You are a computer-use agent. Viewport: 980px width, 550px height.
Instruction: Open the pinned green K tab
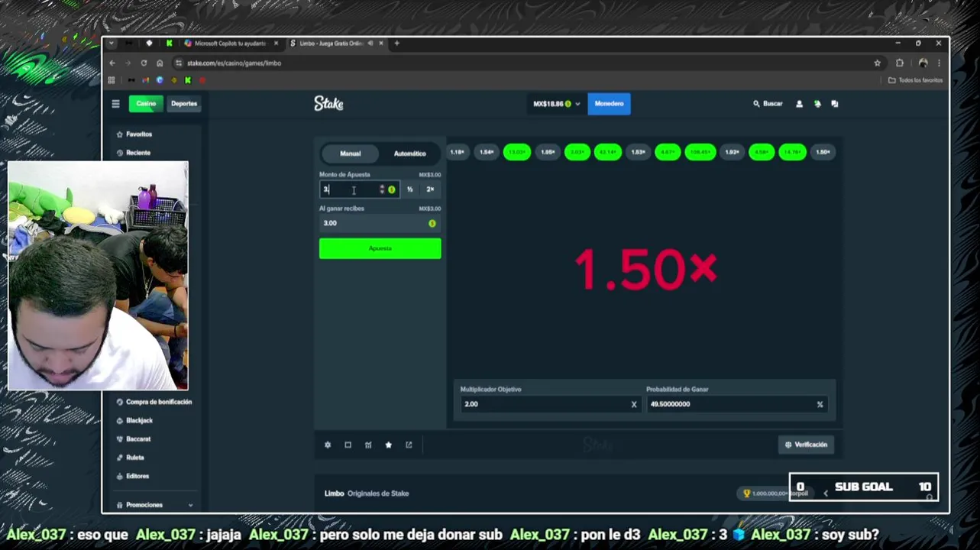[x=169, y=44]
